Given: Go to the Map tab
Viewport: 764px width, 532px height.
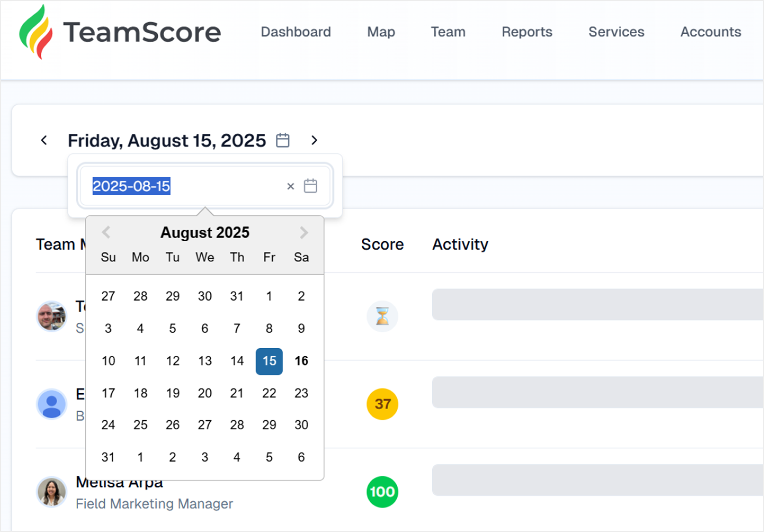Looking at the screenshot, I should coord(381,32).
